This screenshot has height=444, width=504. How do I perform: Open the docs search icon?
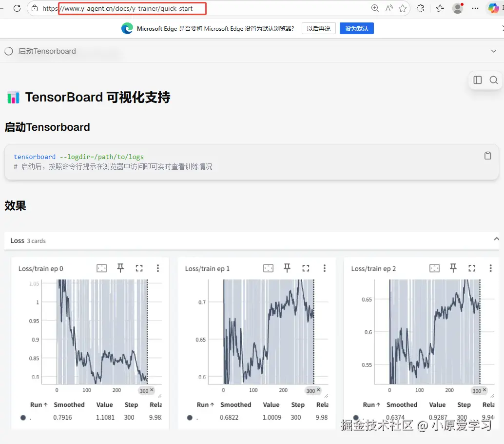coord(494,80)
